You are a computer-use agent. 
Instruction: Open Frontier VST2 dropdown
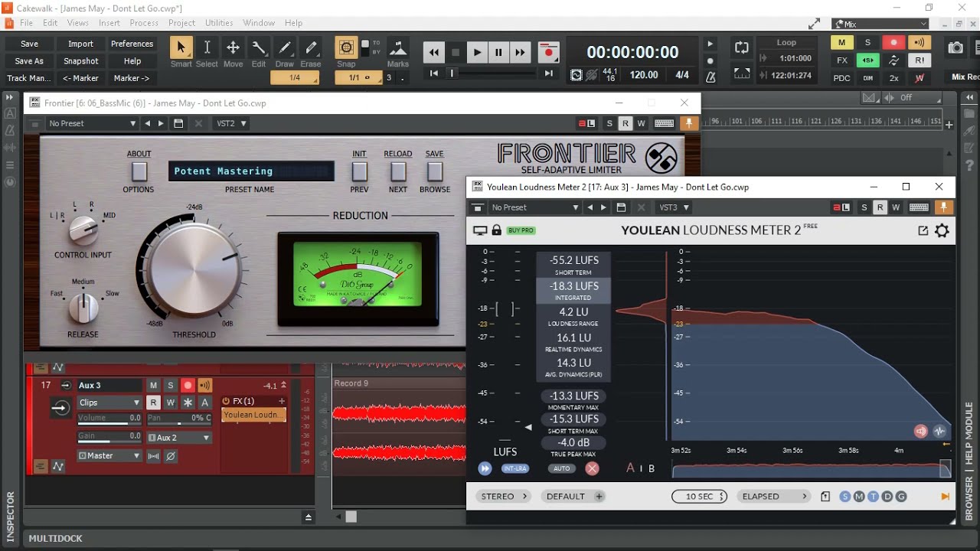click(x=232, y=123)
